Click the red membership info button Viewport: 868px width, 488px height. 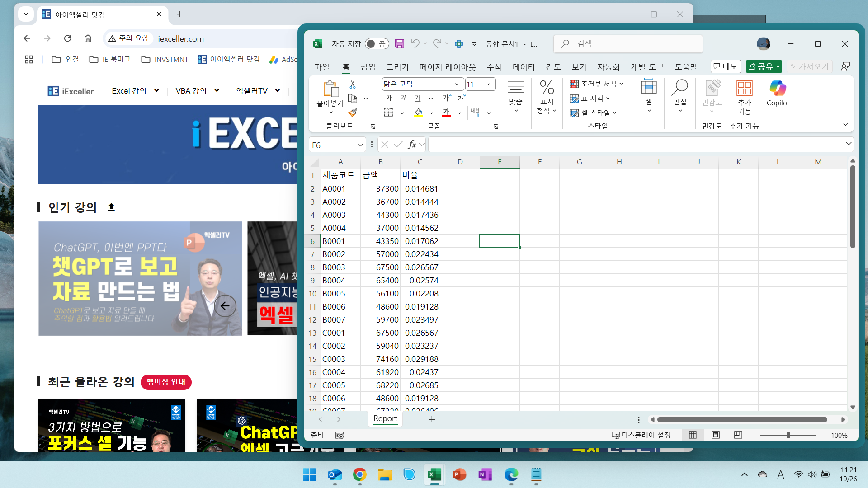click(x=166, y=382)
